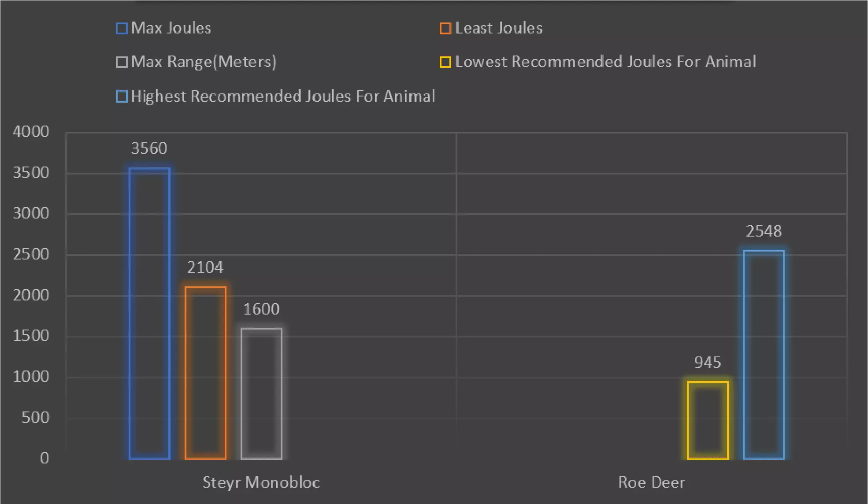
Task: Click the Max Joules legend swatch
Action: click(122, 29)
